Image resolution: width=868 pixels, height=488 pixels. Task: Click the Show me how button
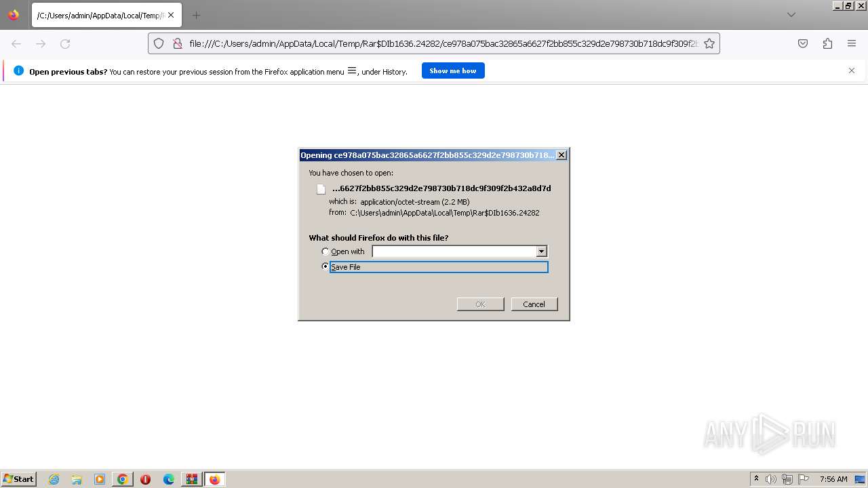click(453, 70)
